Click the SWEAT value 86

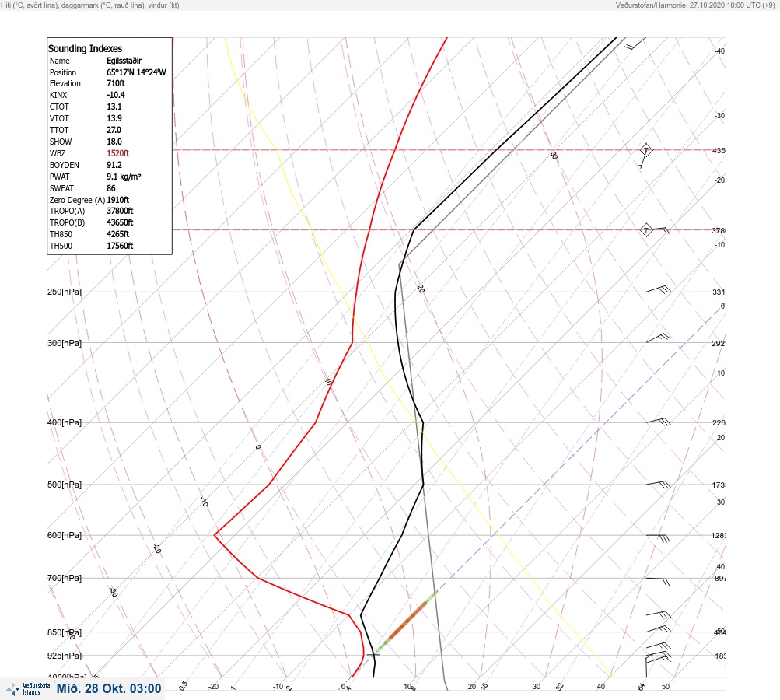111,188
